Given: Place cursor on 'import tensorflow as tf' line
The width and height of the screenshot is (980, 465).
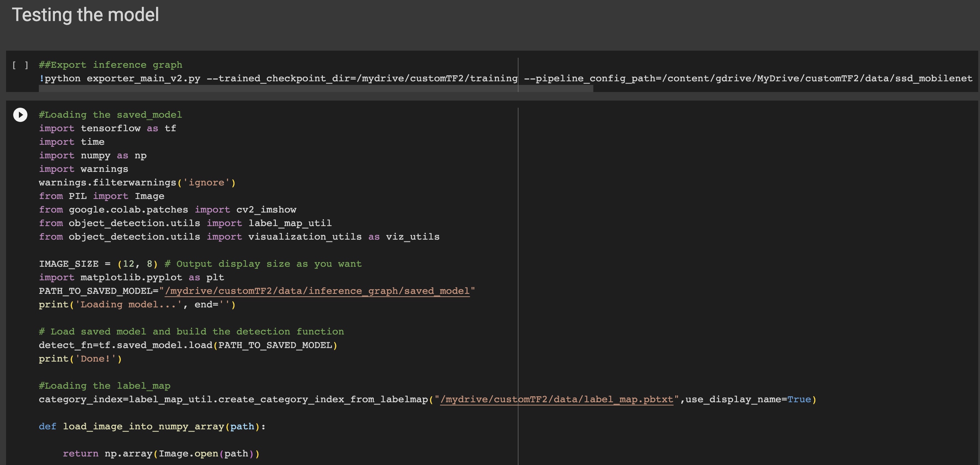Looking at the screenshot, I should click(x=107, y=128).
